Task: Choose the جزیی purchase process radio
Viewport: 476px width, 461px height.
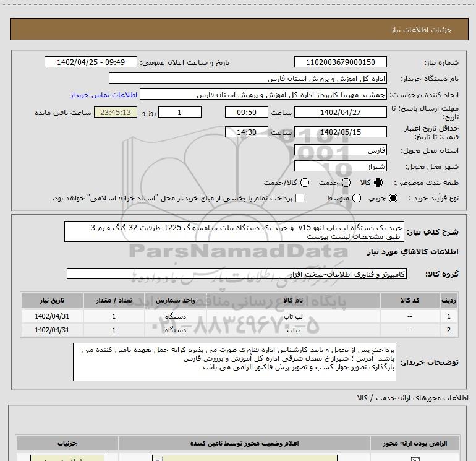Action: (393, 198)
